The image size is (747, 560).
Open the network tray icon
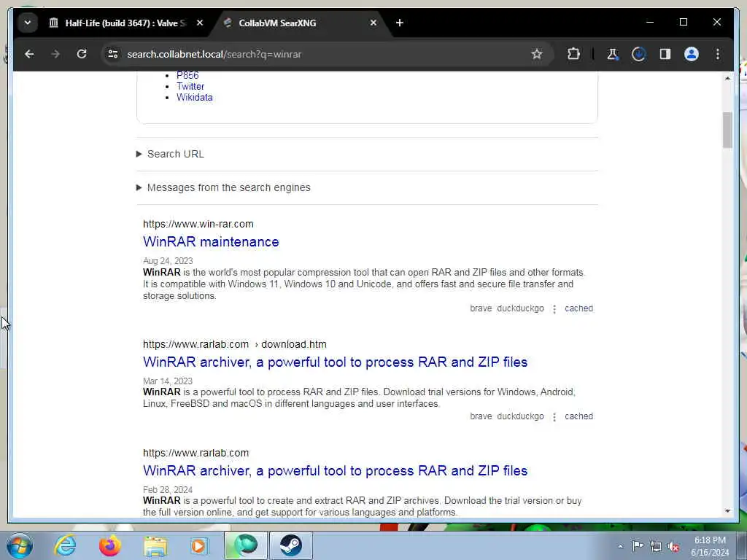[656, 546]
